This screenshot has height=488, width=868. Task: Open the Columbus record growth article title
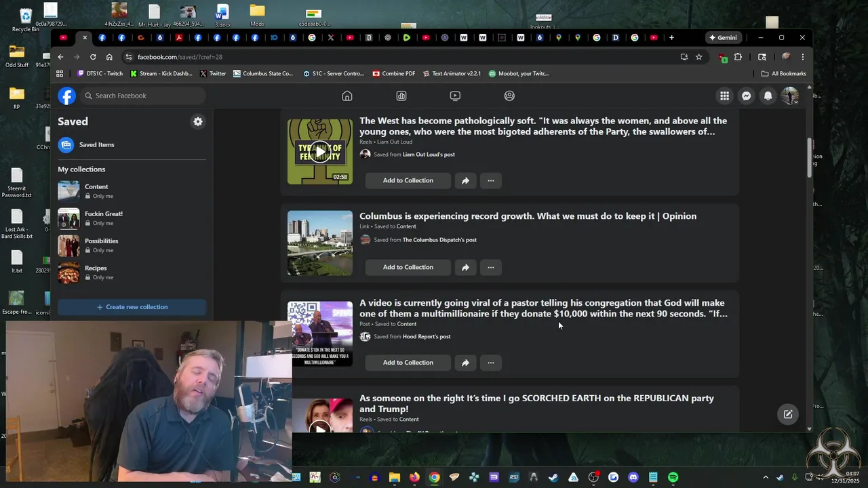(x=528, y=216)
